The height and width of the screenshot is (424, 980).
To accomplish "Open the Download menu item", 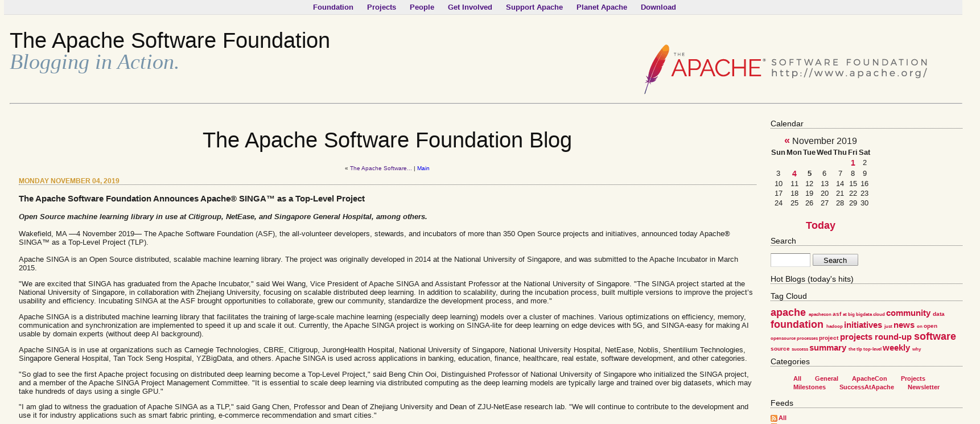I will coord(658,7).
